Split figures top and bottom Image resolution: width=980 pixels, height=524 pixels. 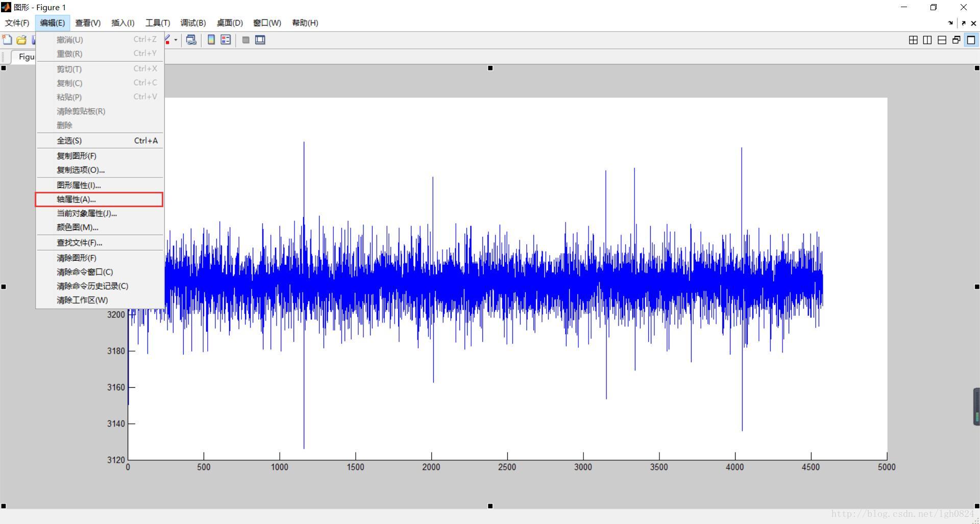click(942, 40)
